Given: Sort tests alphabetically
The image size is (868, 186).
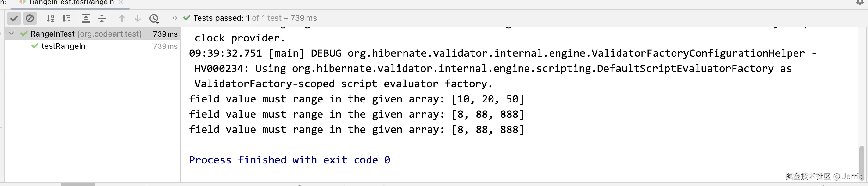Looking at the screenshot, I should pos(50,18).
